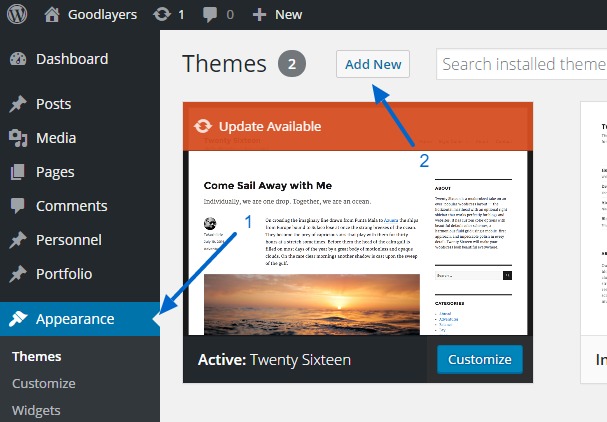The image size is (607, 422).
Task: Click the Pages icon in sidebar
Action: click(18, 172)
